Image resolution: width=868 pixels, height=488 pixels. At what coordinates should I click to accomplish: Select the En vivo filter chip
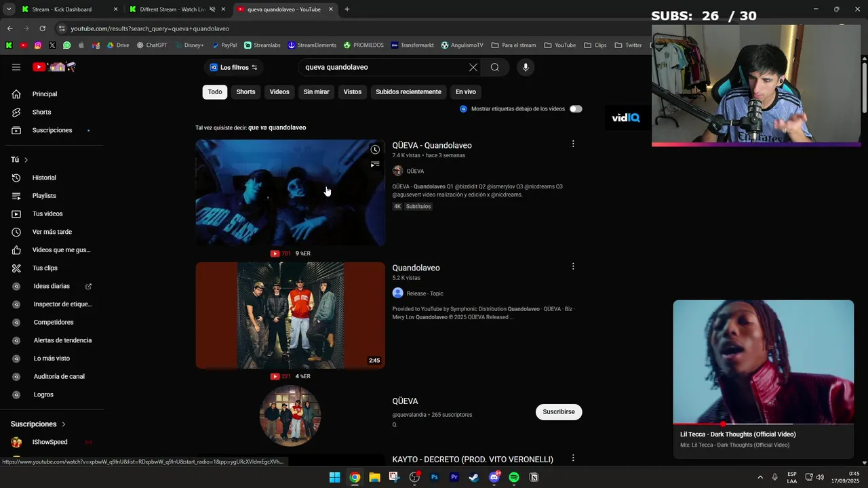tap(465, 92)
